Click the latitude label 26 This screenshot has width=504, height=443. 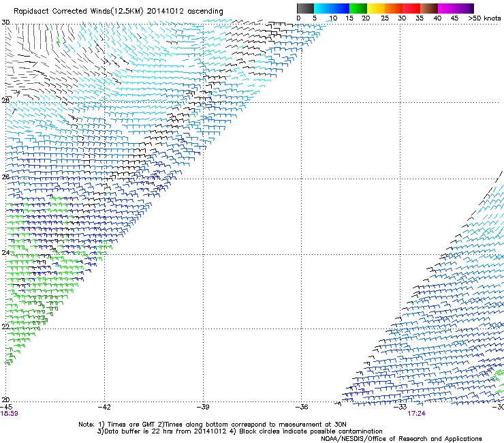pyautogui.click(x=5, y=177)
